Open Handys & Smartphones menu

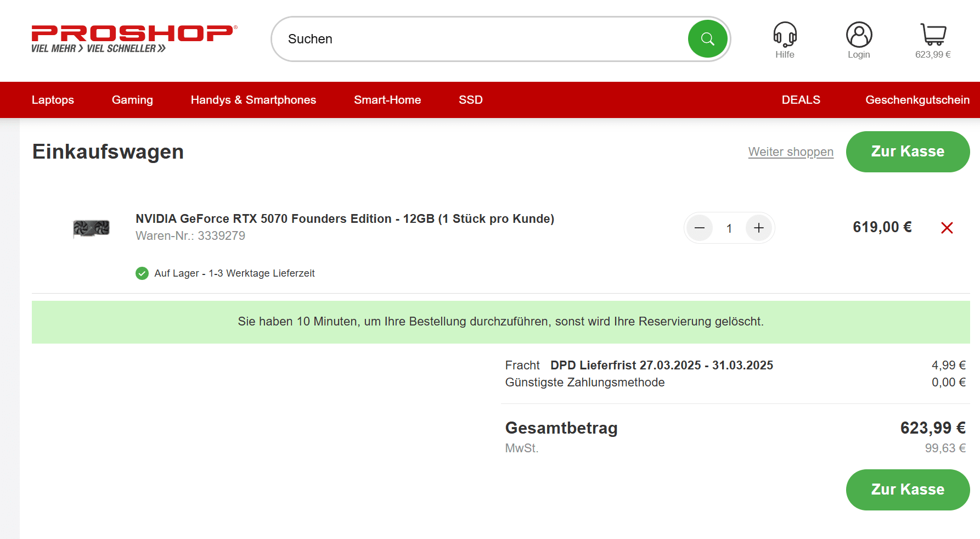(254, 100)
